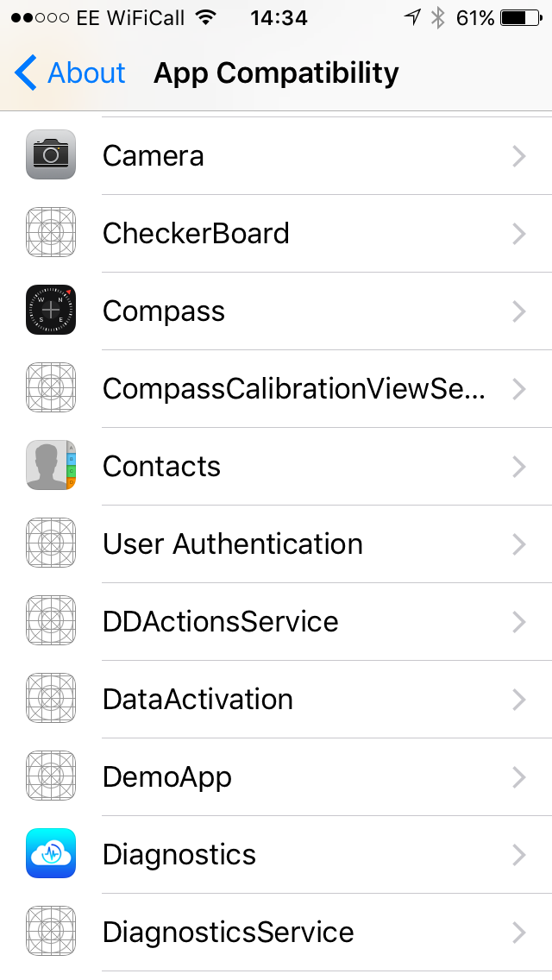
Task: Expand the DiagnosticsService row chevron
Action: click(518, 932)
